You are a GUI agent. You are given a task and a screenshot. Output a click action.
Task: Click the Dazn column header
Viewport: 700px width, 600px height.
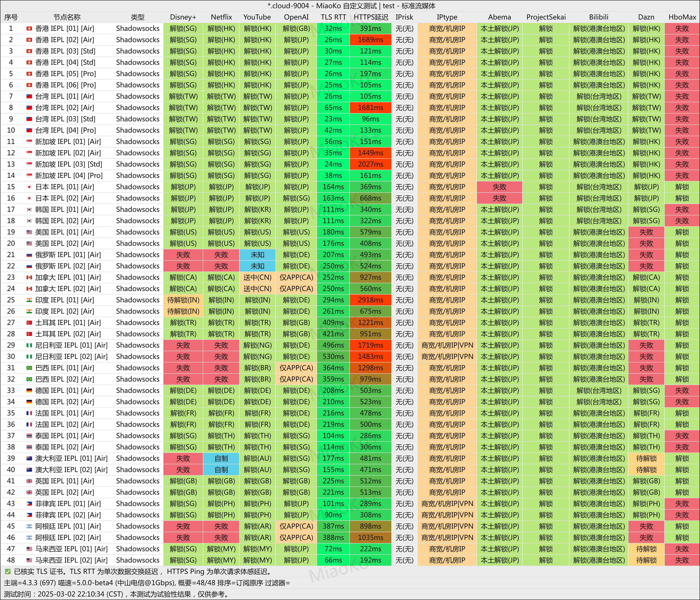(x=646, y=17)
